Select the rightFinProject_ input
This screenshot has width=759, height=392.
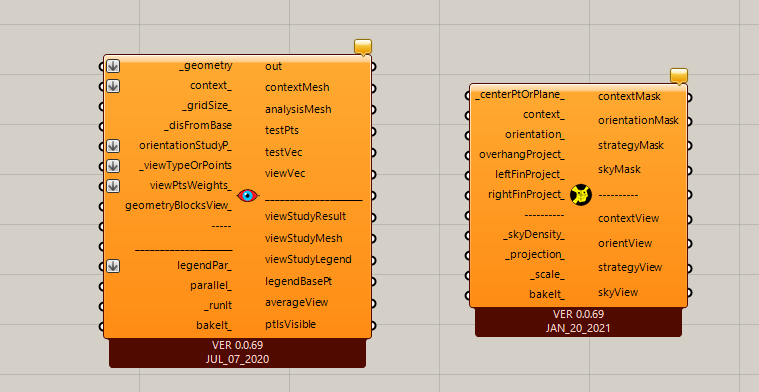pos(526,195)
